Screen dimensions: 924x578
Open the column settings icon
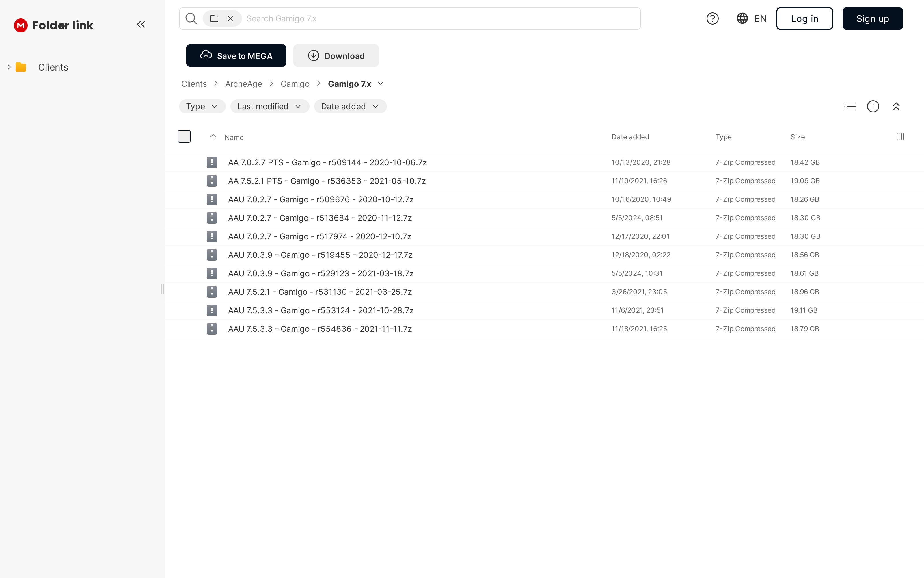(x=900, y=136)
